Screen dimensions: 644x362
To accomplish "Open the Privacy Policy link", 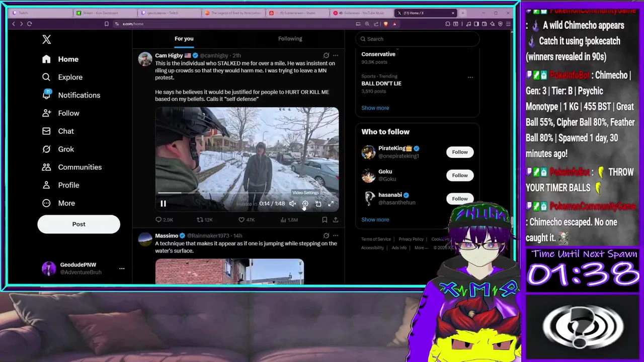I will (x=411, y=239).
